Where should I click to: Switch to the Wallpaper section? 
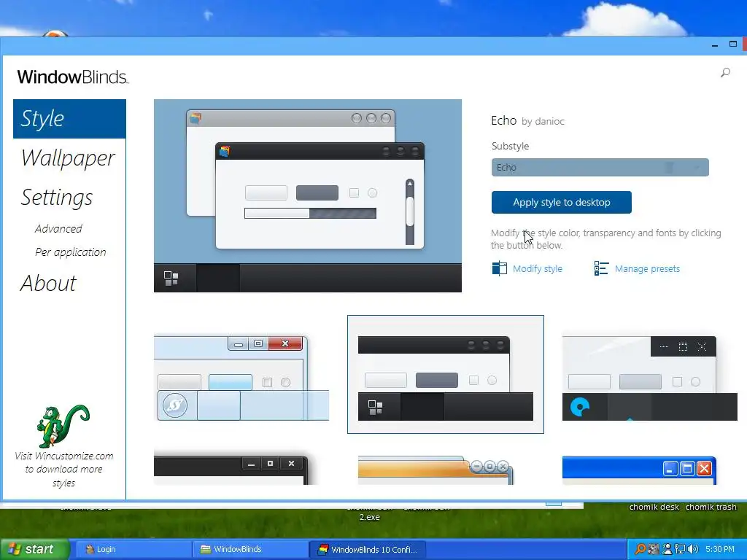click(x=68, y=158)
